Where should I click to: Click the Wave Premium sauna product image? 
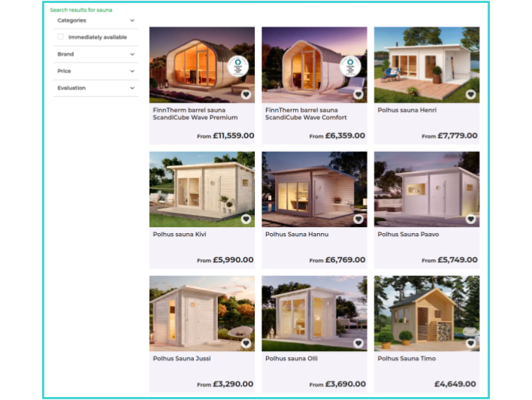(202, 65)
